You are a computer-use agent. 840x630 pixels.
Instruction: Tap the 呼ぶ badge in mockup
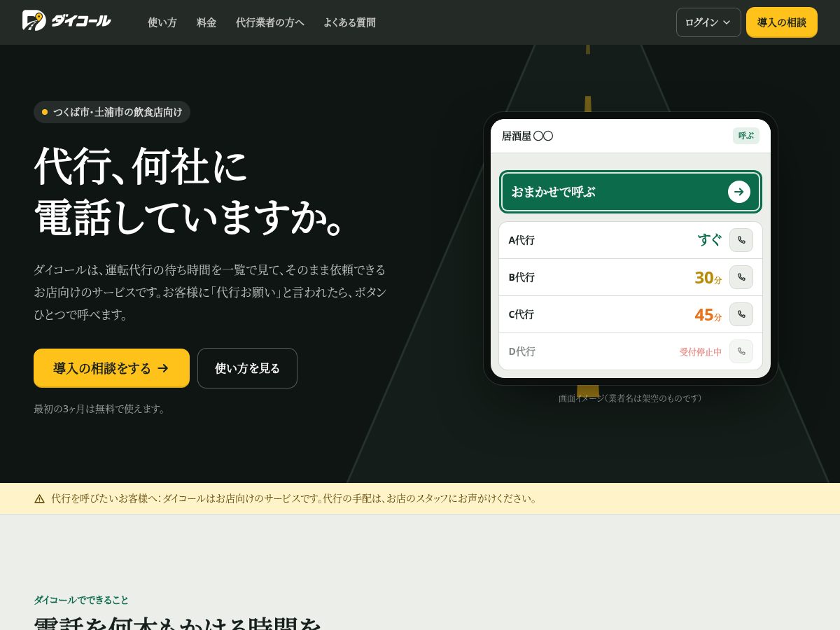point(745,136)
